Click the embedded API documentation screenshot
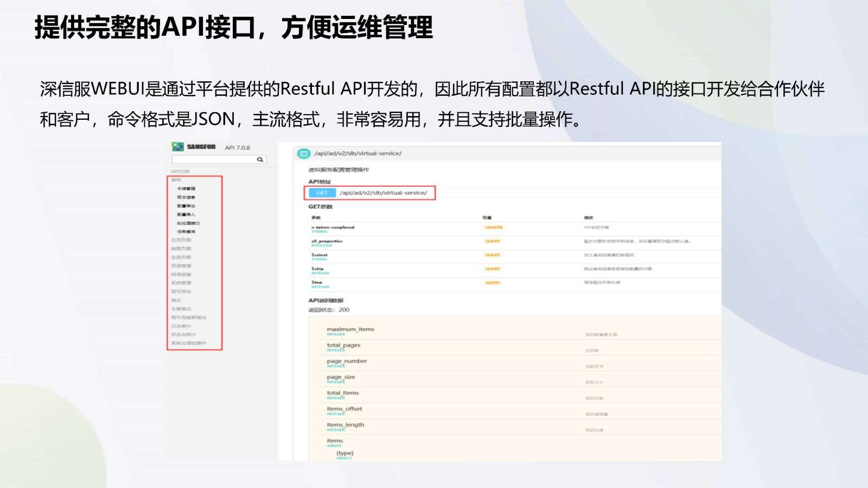Screen dimensions: 868x488 (444, 301)
